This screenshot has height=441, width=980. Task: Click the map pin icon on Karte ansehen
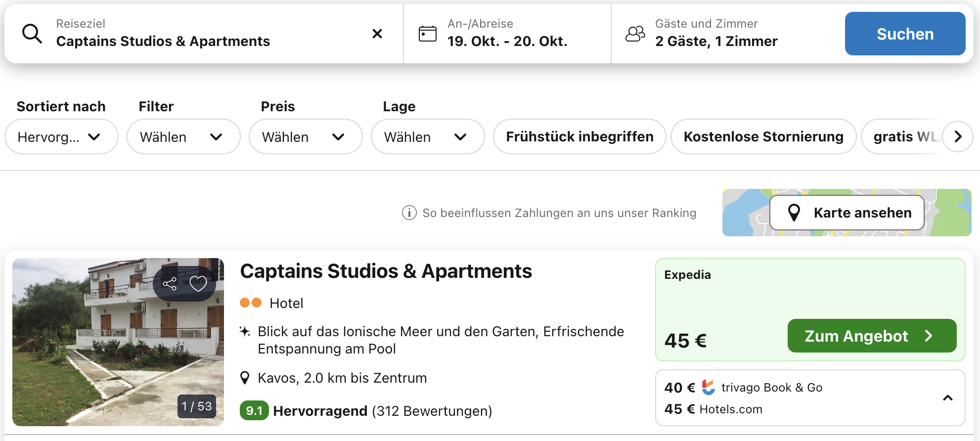(x=794, y=213)
